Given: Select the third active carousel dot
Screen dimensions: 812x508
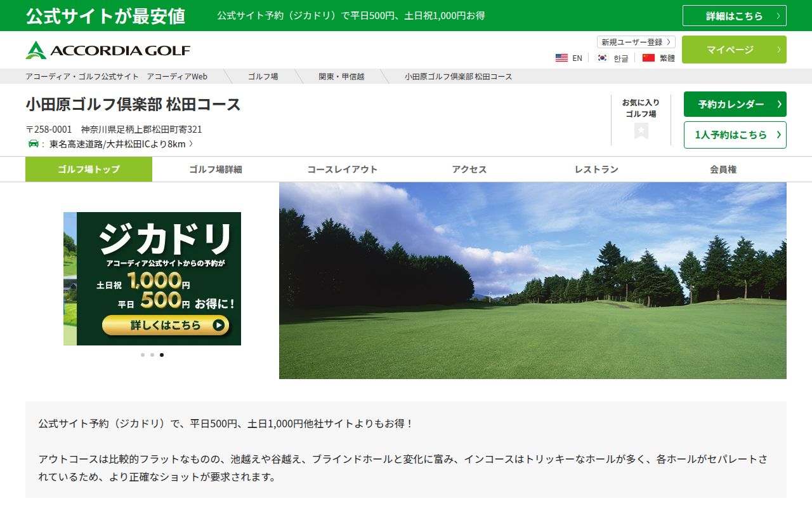Looking at the screenshot, I should click(x=162, y=355).
